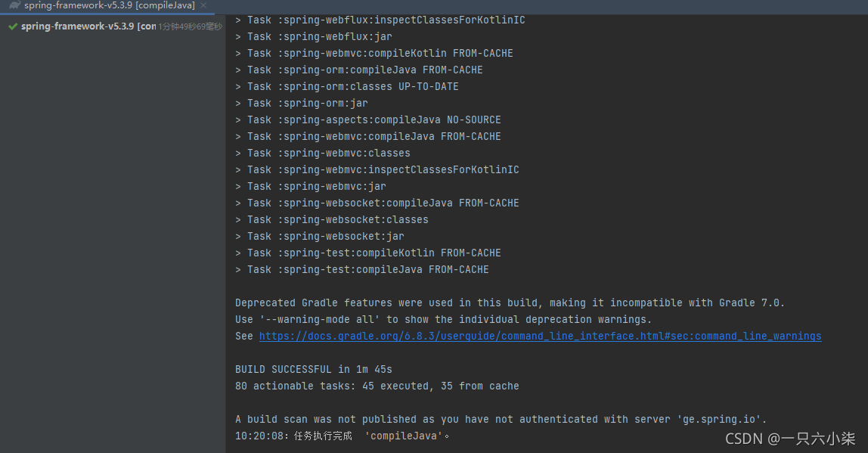Click 'Task :spring-aspects:compileJava NO-SOURCE' line
This screenshot has width=868, height=453.
367,119
